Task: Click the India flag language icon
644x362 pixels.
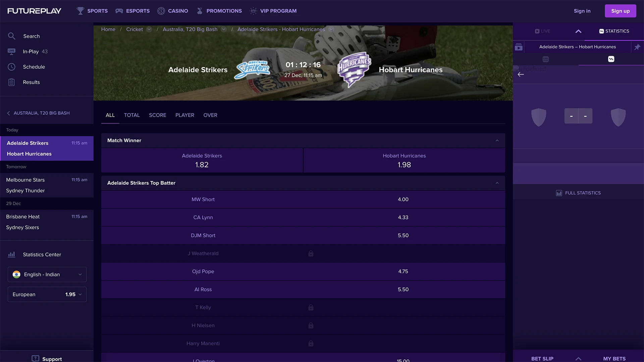Action: point(16,275)
